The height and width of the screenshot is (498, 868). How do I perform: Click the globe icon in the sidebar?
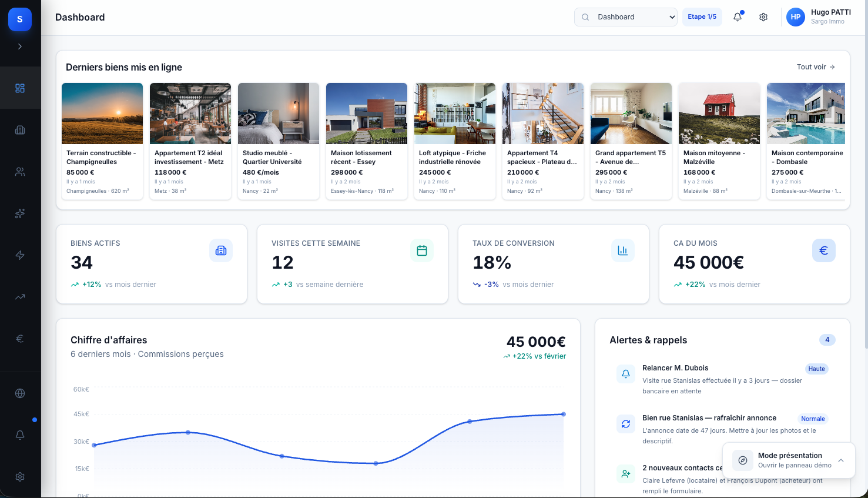coord(20,393)
